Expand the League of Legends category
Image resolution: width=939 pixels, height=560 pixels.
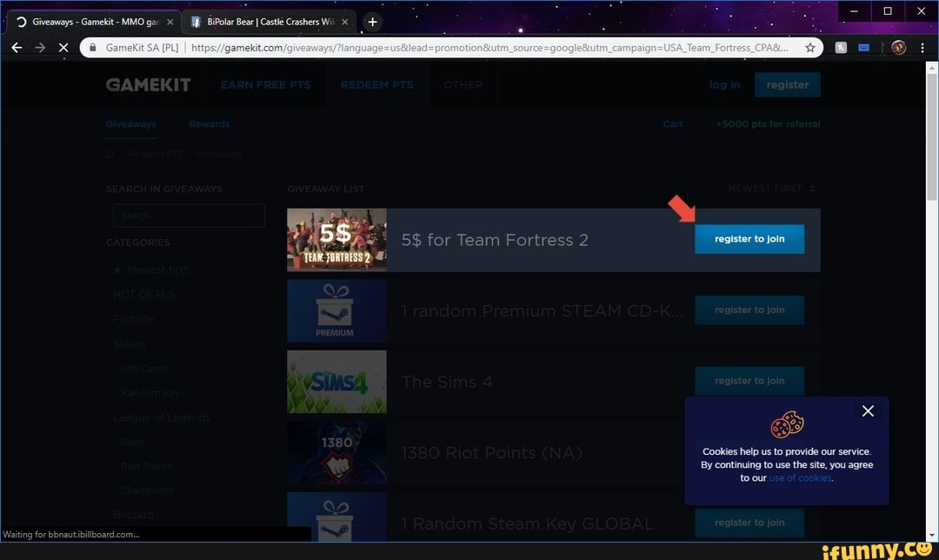pos(163,417)
